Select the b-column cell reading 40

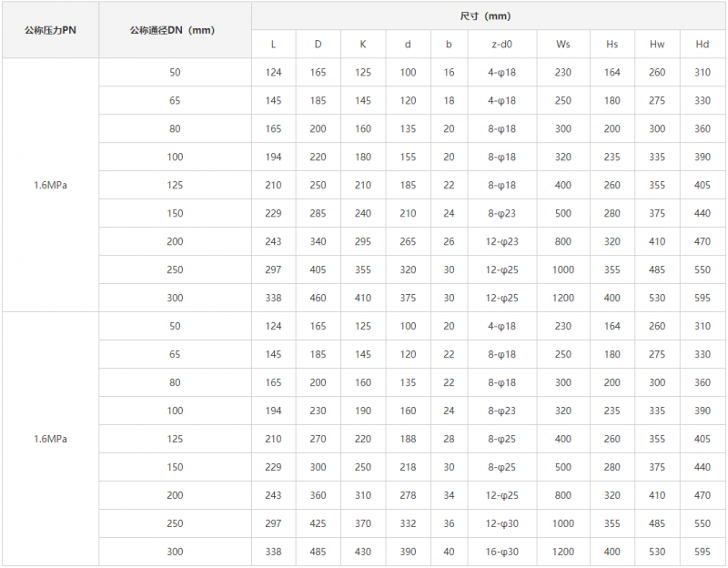449,552
